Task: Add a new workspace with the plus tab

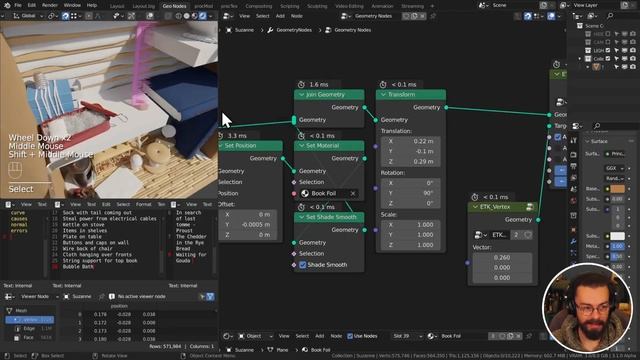Action: click(x=432, y=6)
